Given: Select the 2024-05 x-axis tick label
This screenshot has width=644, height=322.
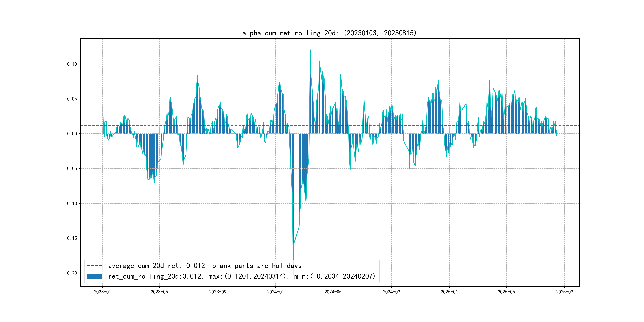Looking at the screenshot, I should [333, 292].
